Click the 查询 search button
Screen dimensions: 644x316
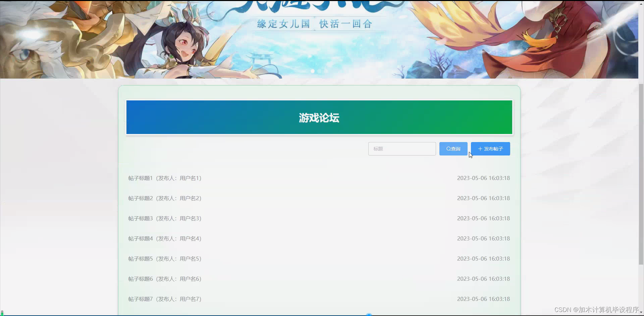[453, 149]
